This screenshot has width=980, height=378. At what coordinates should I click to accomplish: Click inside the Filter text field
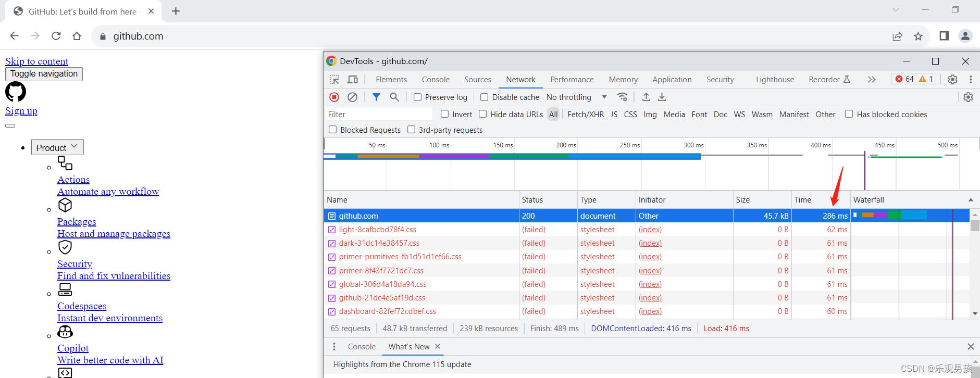[379, 115]
